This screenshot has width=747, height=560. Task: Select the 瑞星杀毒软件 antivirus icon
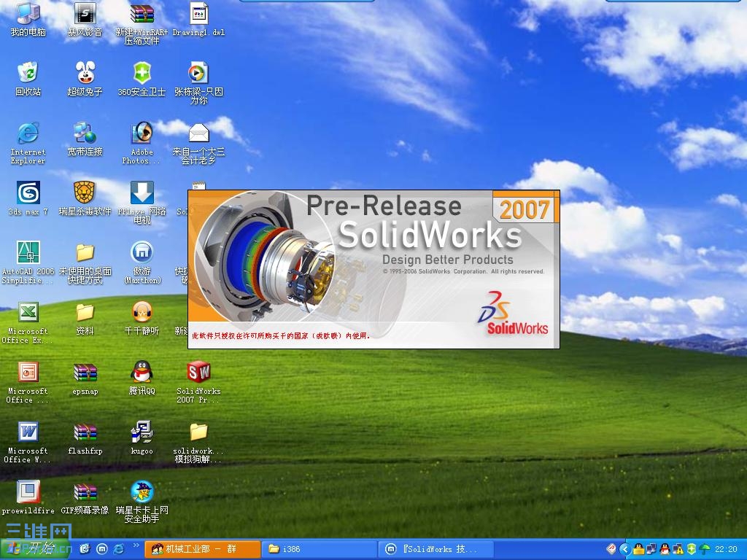85,198
